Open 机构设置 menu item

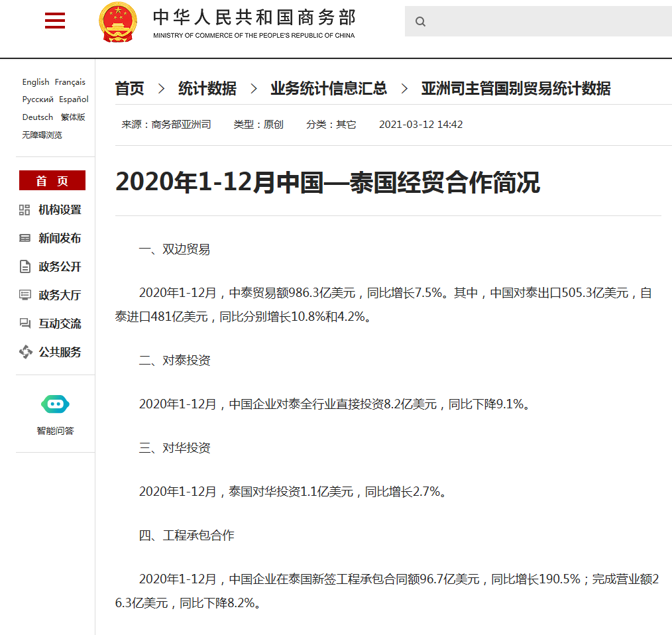pyautogui.click(x=60, y=210)
